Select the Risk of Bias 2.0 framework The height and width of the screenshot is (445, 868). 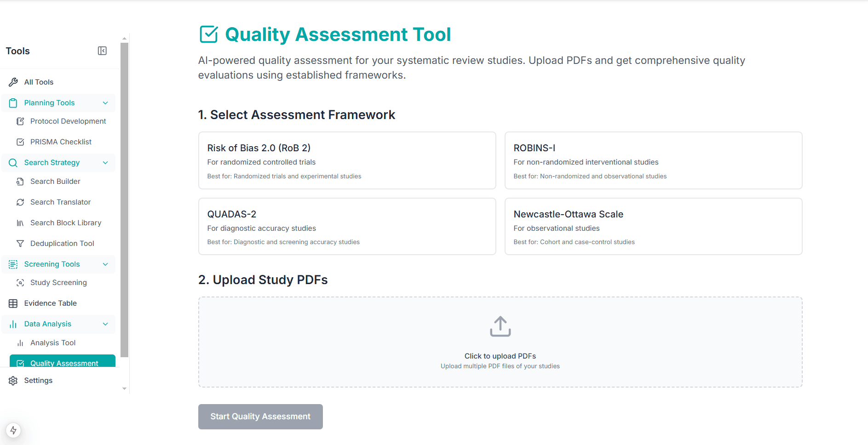[347, 160]
